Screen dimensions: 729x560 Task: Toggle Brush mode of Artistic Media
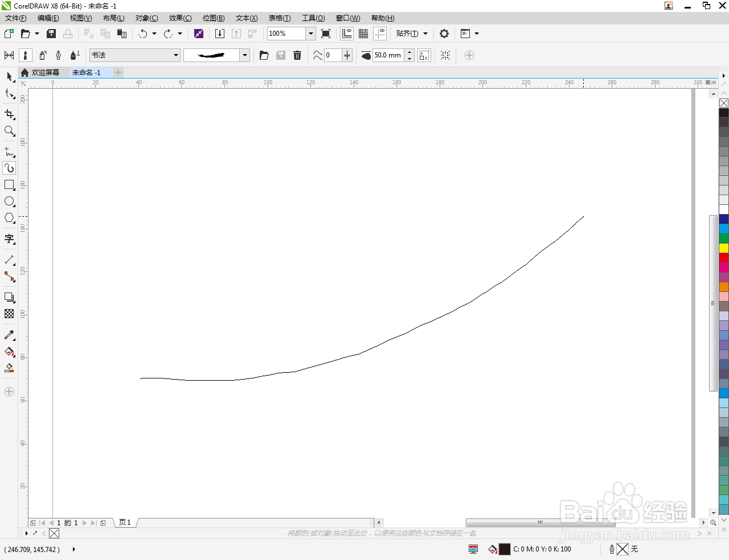pos(25,55)
